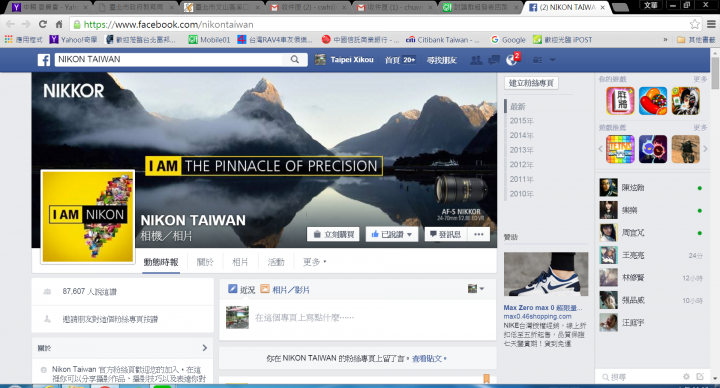Viewport: 720px width, 388px height.
Task: Click the Facebook logo icon
Action: click(x=44, y=60)
